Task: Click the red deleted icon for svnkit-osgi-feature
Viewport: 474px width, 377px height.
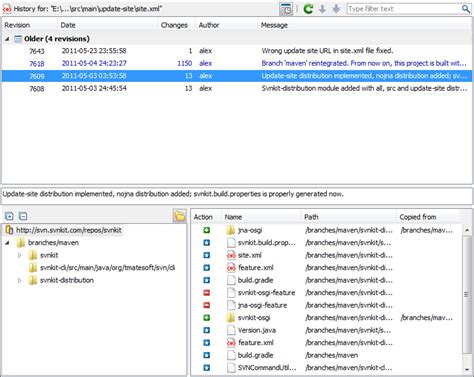Action: click(207, 293)
